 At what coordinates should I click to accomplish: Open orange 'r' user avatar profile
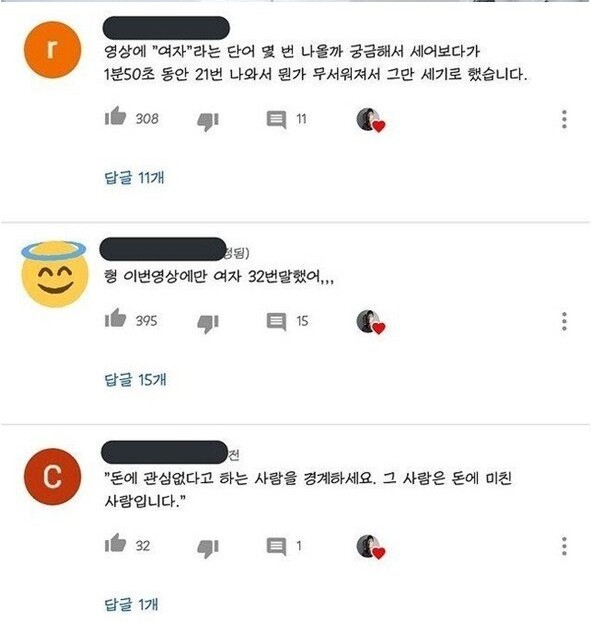pyautogui.click(x=52, y=50)
